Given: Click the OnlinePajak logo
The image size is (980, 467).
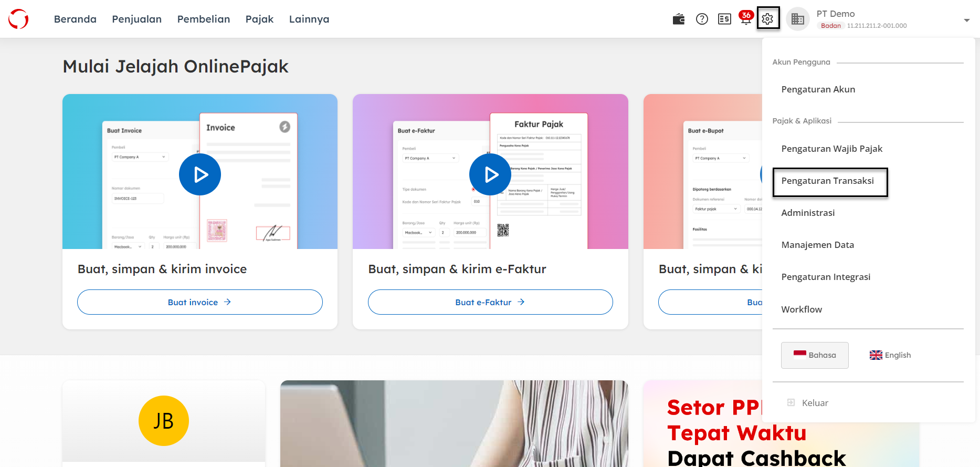Looking at the screenshot, I should [18, 19].
